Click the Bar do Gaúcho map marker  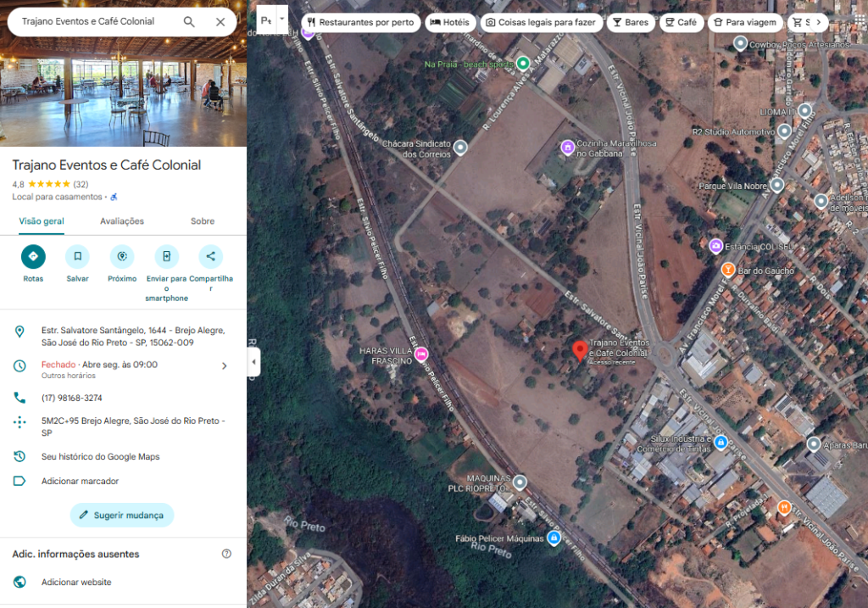coord(727,270)
